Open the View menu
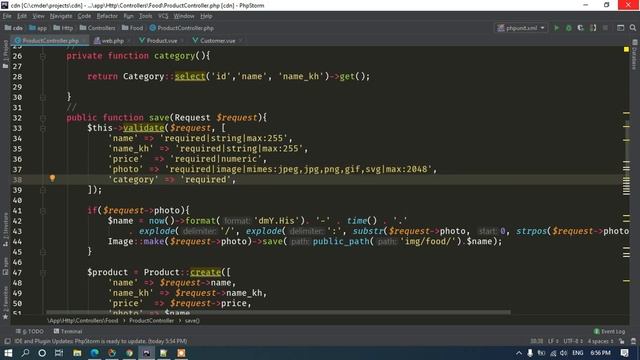640x360 pixels. [x=38, y=16]
